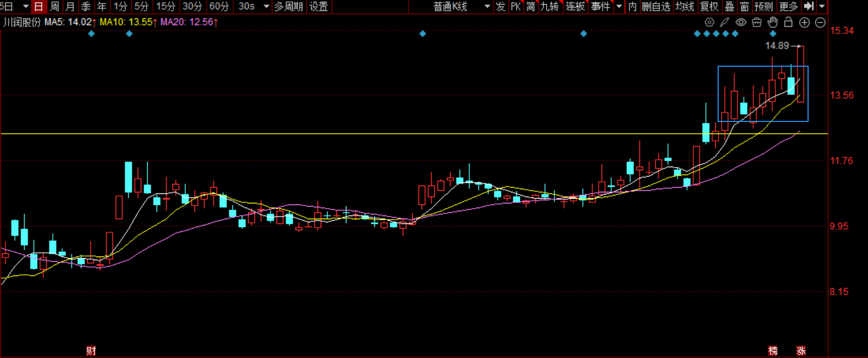Click the 涨 marker at bottom
868x358 pixels.
[x=801, y=351]
